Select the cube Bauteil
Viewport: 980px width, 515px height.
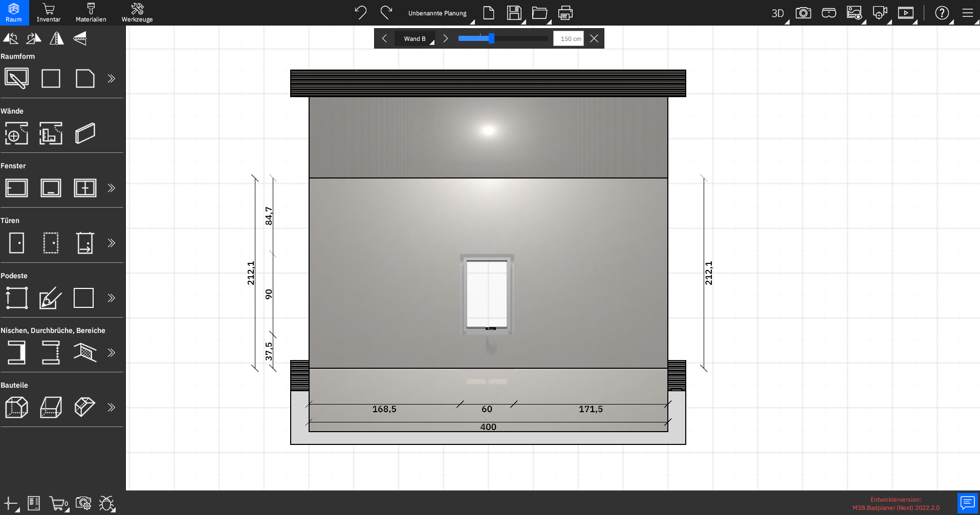(x=16, y=408)
